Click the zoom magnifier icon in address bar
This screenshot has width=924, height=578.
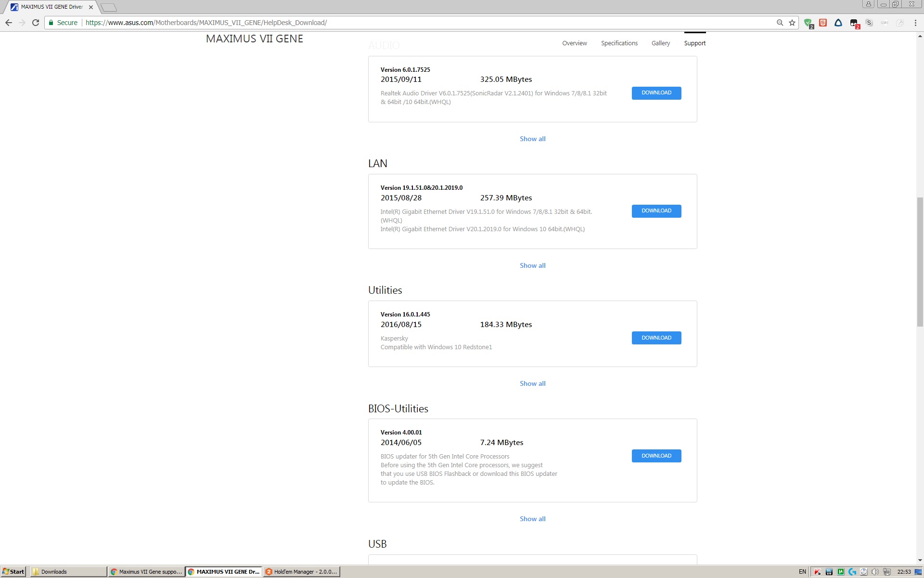click(780, 23)
